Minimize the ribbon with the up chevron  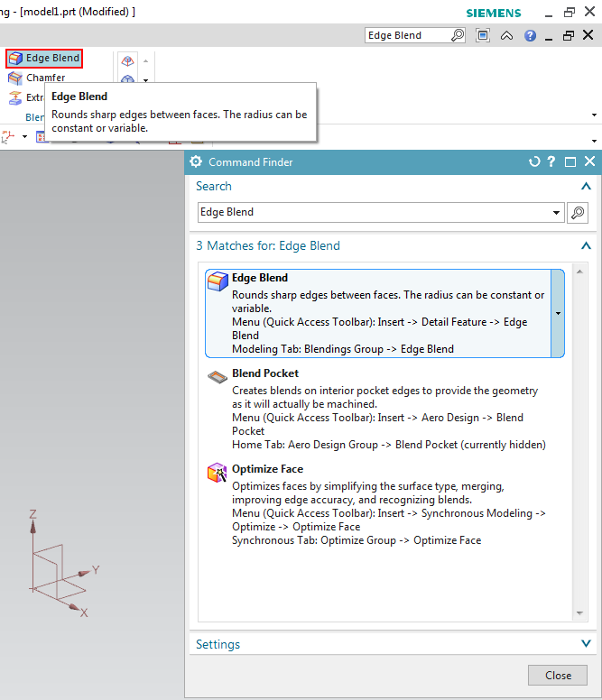(x=506, y=36)
